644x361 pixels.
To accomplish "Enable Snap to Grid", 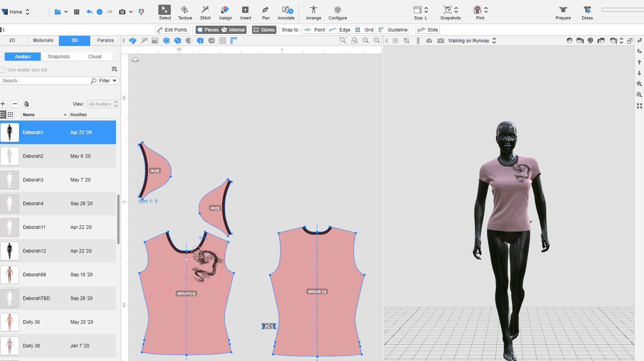I will click(364, 30).
